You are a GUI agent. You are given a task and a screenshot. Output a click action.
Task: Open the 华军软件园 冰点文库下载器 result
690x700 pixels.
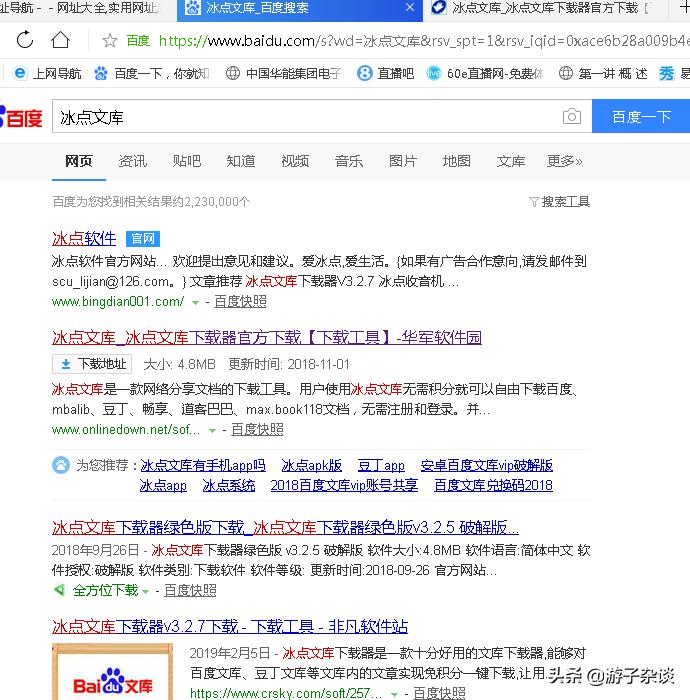click(x=267, y=338)
